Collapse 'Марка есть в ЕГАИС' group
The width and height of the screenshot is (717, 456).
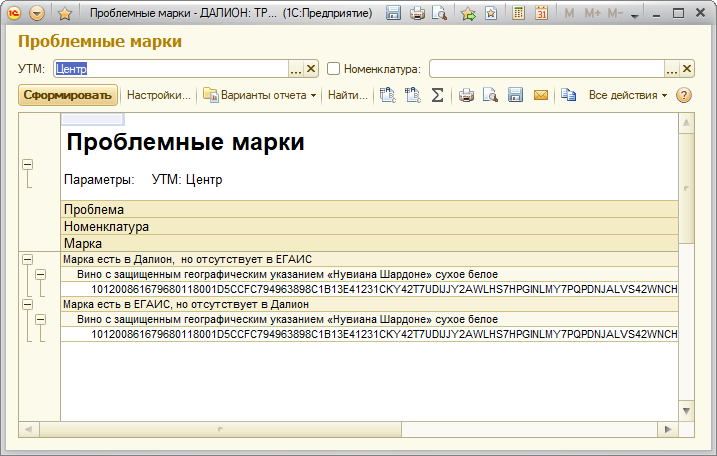(28, 305)
